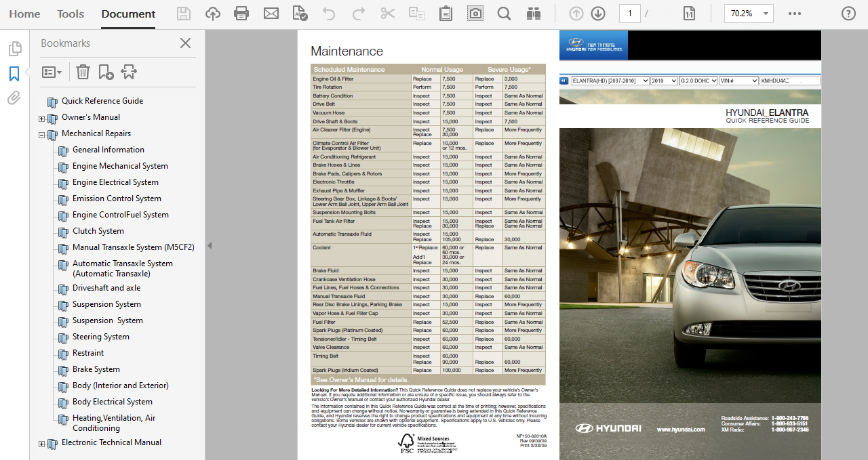This screenshot has width=868, height=460.
Task: Open the bookmark options dropdown menu
Action: (x=52, y=72)
